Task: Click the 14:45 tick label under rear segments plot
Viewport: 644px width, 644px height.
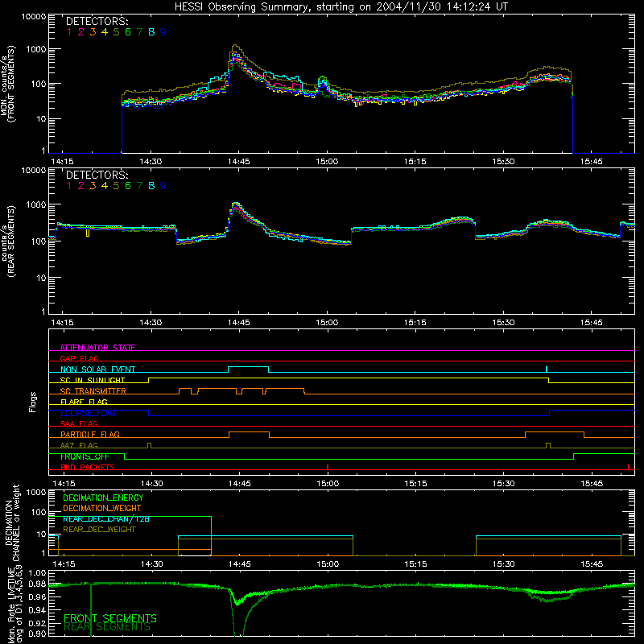Action: point(238,323)
